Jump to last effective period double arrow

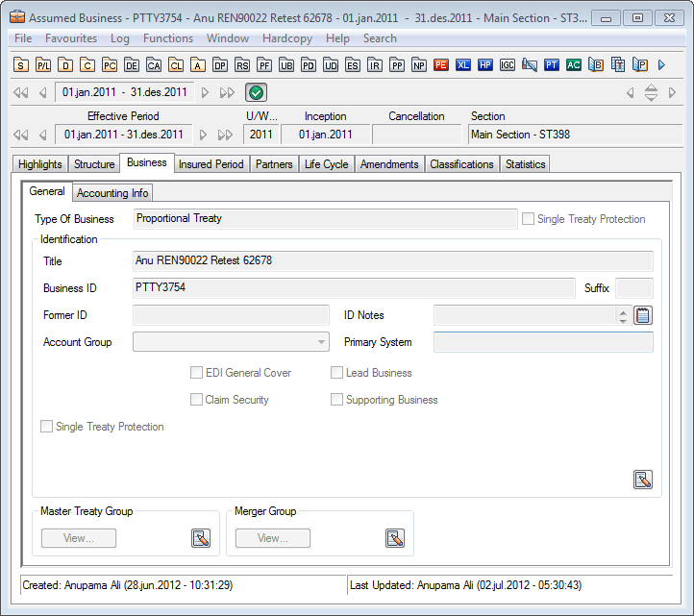(x=225, y=135)
